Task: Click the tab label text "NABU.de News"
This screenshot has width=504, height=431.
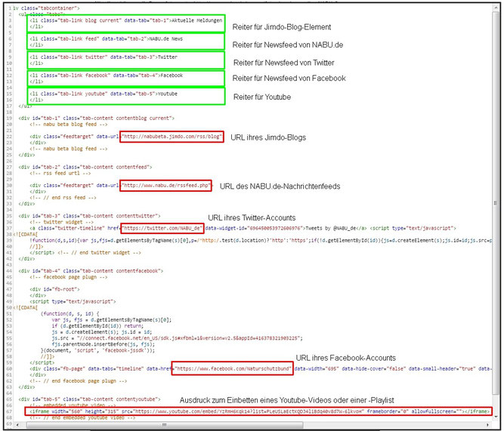Action: point(165,38)
